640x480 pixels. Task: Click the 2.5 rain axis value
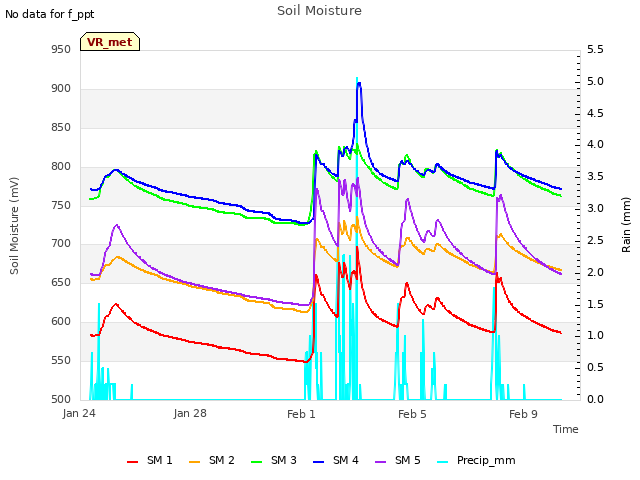pos(595,240)
